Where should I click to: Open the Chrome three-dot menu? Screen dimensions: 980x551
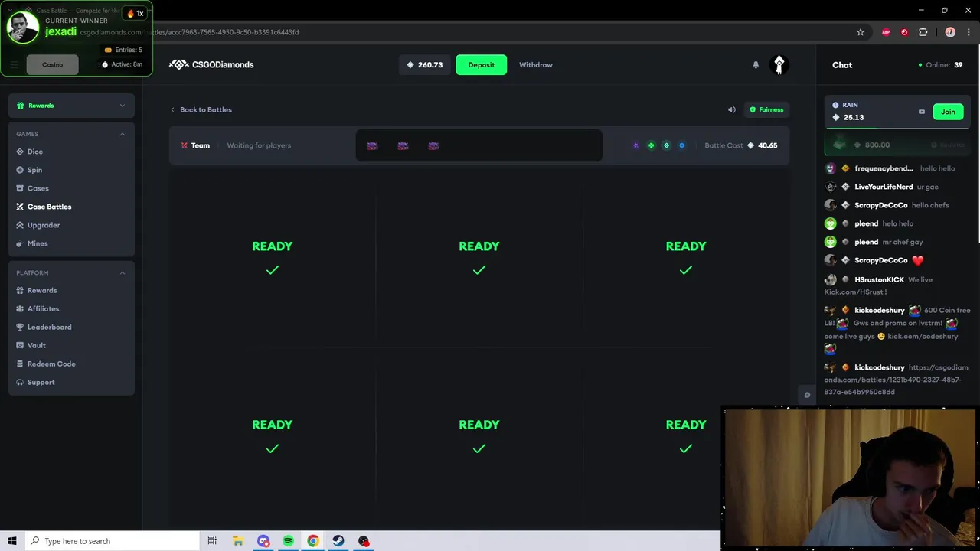pyautogui.click(x=969, y=32)
